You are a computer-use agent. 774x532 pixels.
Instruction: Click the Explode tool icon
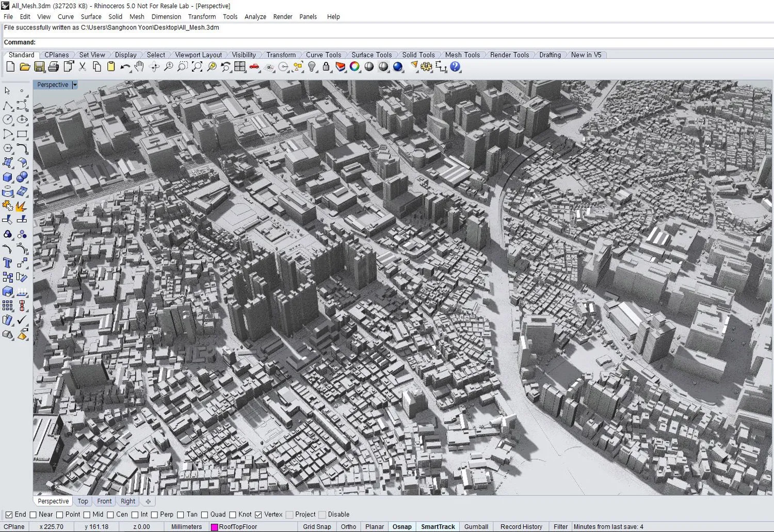(x=21, y=206)
